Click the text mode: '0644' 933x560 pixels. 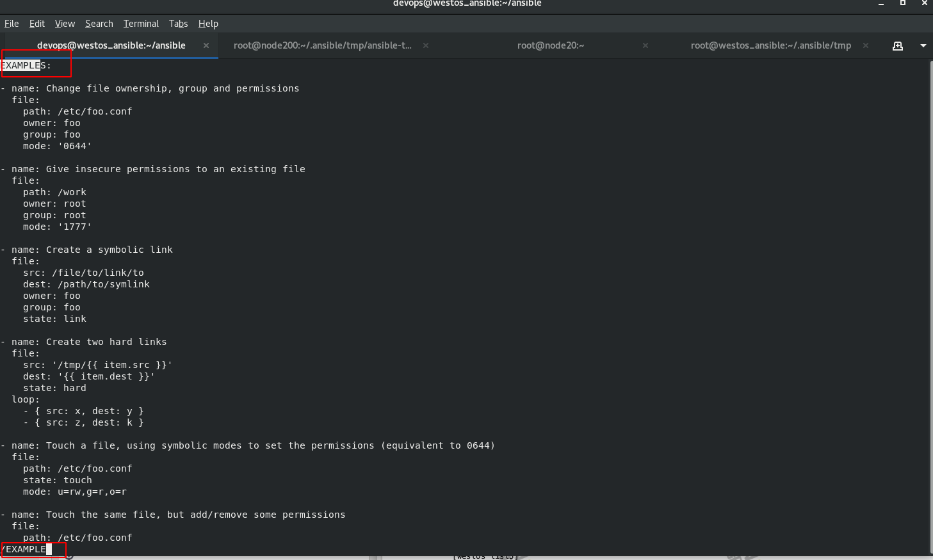pos(58,146)
